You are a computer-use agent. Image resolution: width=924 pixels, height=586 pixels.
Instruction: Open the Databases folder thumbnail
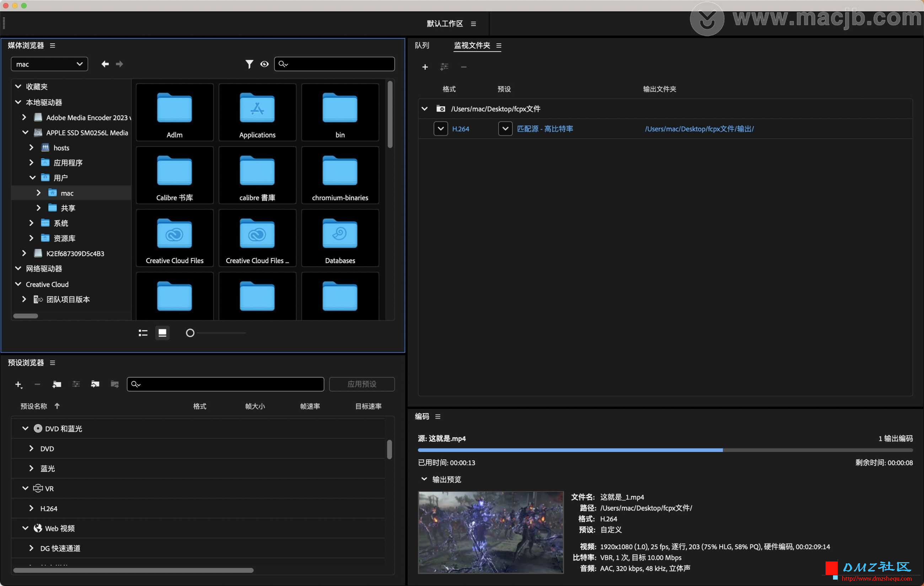click(340, 238)
